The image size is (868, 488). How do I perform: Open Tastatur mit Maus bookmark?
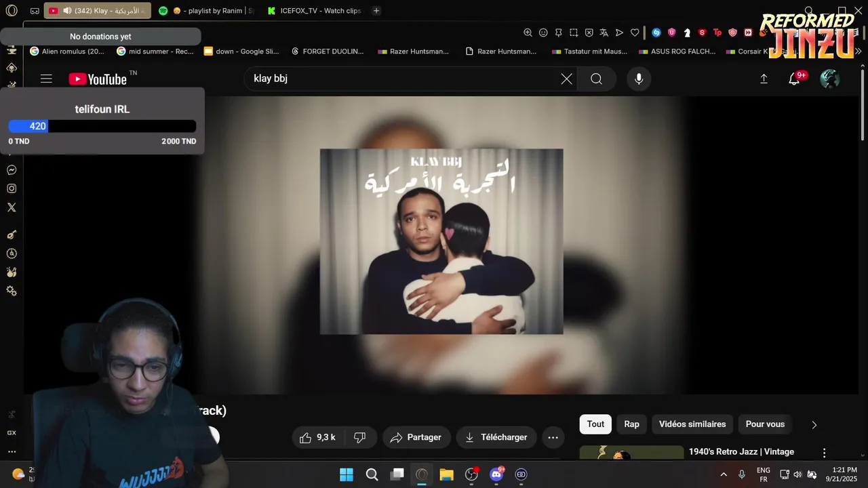coord(590,51)
